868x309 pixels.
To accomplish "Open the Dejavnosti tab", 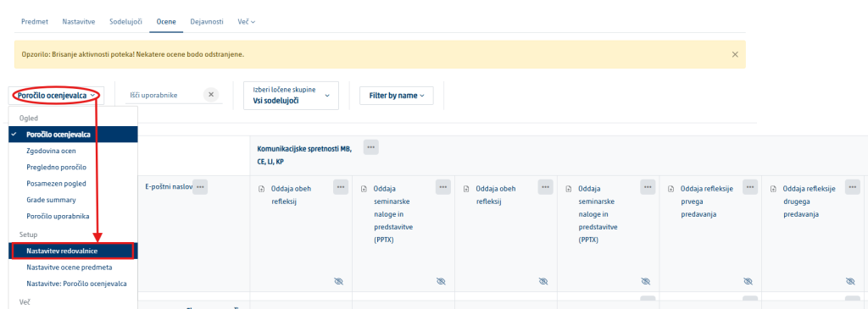I will coord(207,21).
